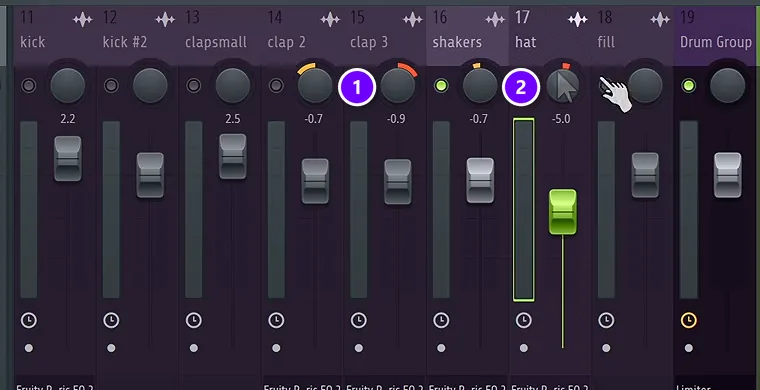Click the kick #2 track volume fader
The image size is (760, 390).
click(150, 175)
